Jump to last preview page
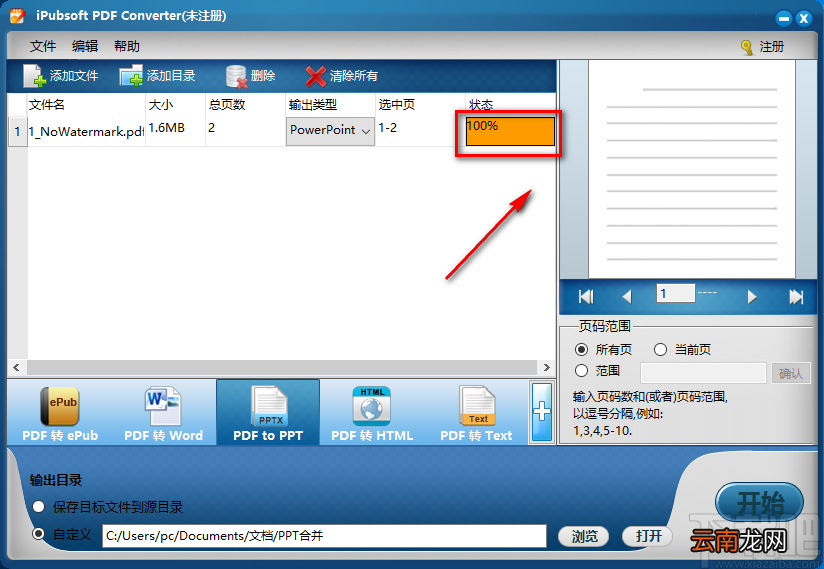Viewport: 824px width, 569px height. 796,297
